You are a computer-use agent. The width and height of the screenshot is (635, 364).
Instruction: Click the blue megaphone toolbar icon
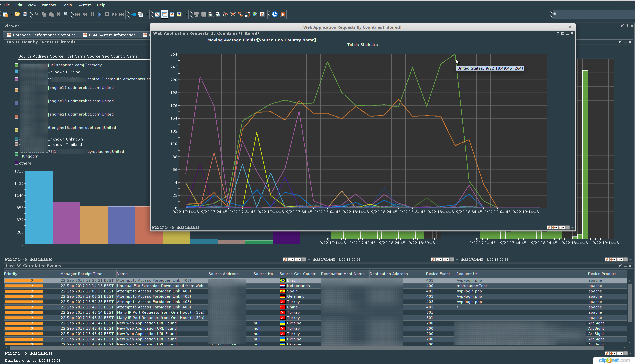[133, 14]
